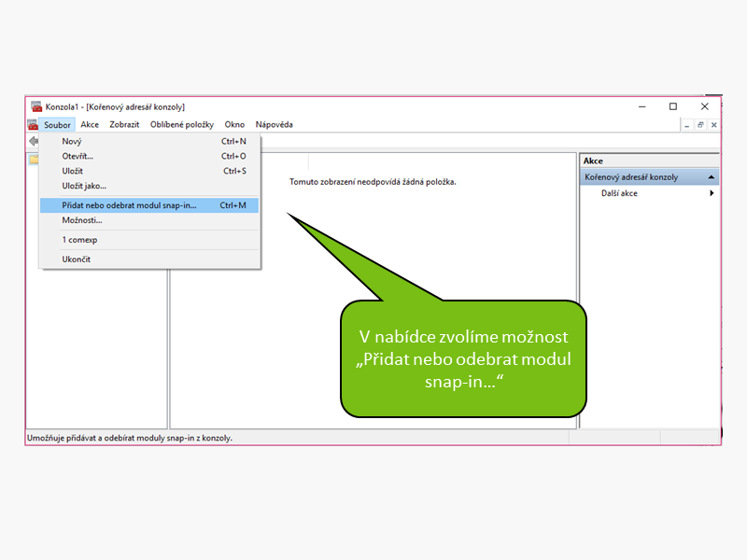Screen dimensions: 747x560
Task: Open the Soubor menu
Action: [57, 125]
